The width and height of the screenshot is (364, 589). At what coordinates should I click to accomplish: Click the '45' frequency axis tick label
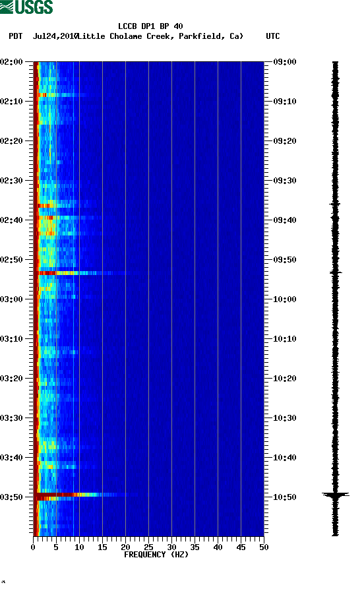tap(241, 547)
